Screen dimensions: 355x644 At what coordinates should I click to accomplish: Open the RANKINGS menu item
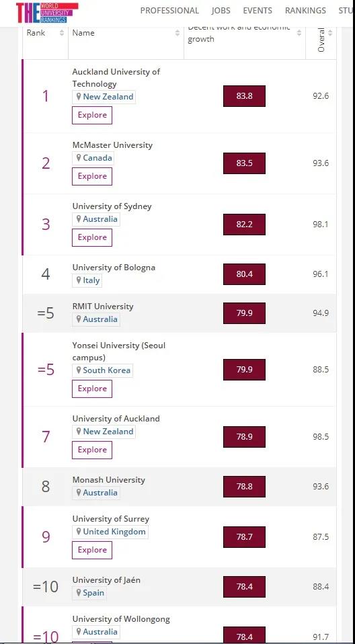(305, 11)
